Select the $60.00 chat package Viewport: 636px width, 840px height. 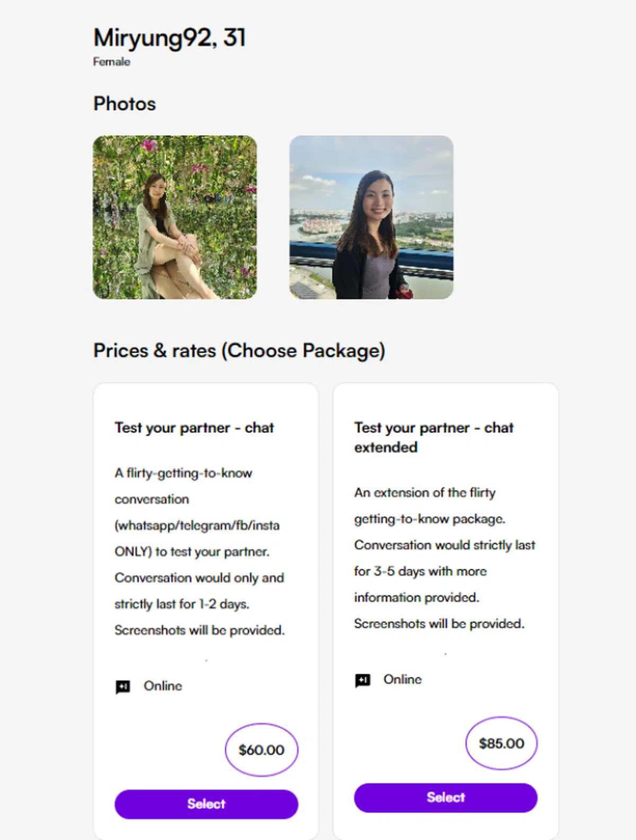(206, 804)
